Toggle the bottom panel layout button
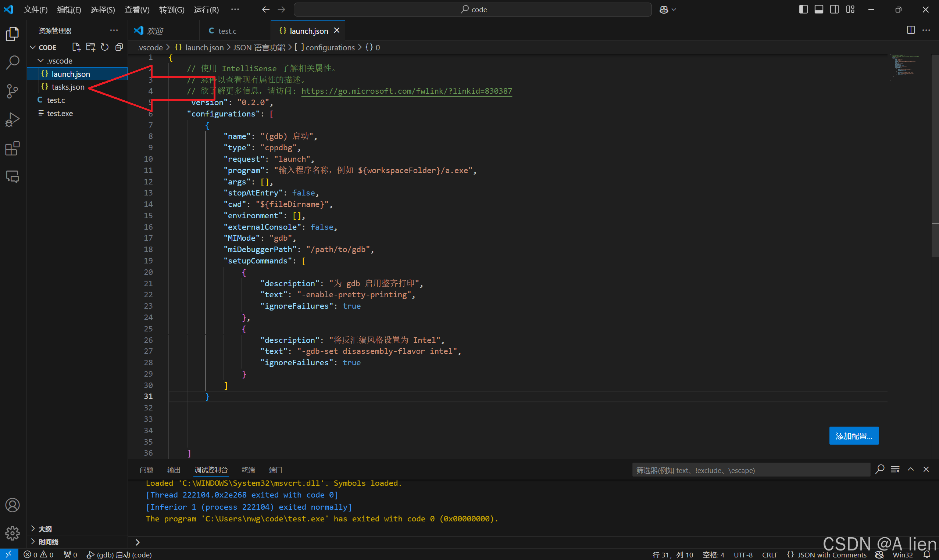 pyautogui.click(x=818, y=10)
